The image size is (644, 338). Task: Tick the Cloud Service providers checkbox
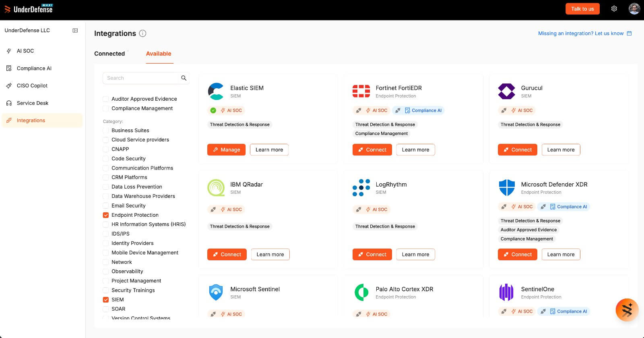point(106,140)
